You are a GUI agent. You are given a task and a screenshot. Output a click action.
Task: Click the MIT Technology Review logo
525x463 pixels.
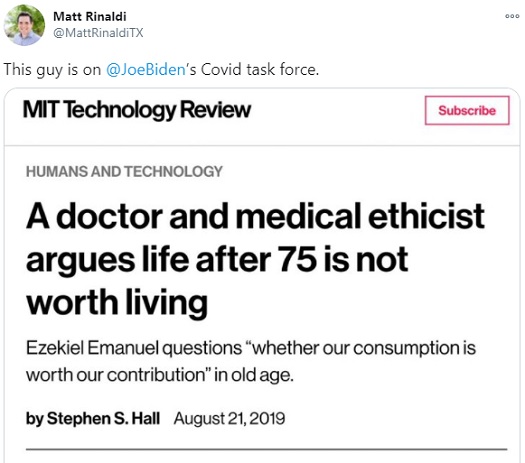tap(137, 109)
